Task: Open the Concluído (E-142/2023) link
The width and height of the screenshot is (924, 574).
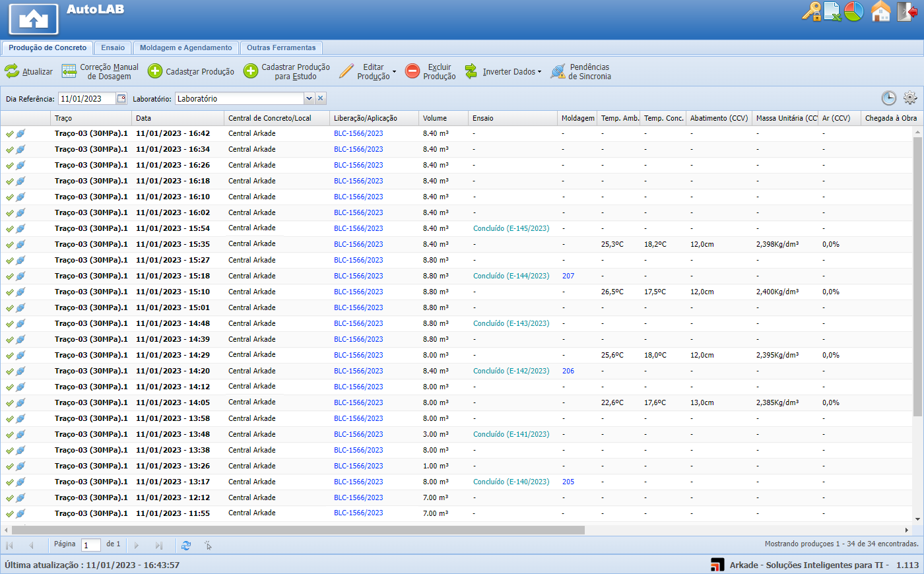Action: coord(511,371)
